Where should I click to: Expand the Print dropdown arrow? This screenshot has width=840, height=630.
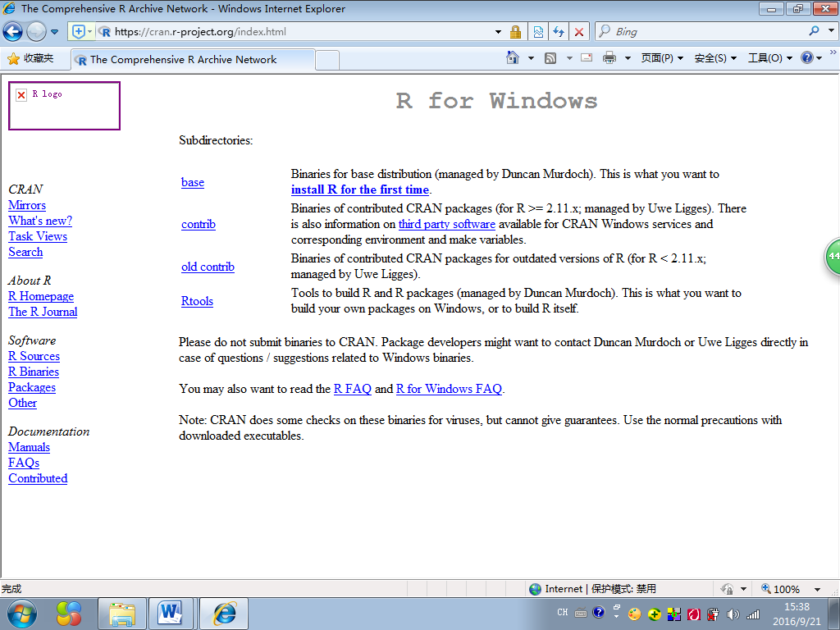(x=628, y=58)
